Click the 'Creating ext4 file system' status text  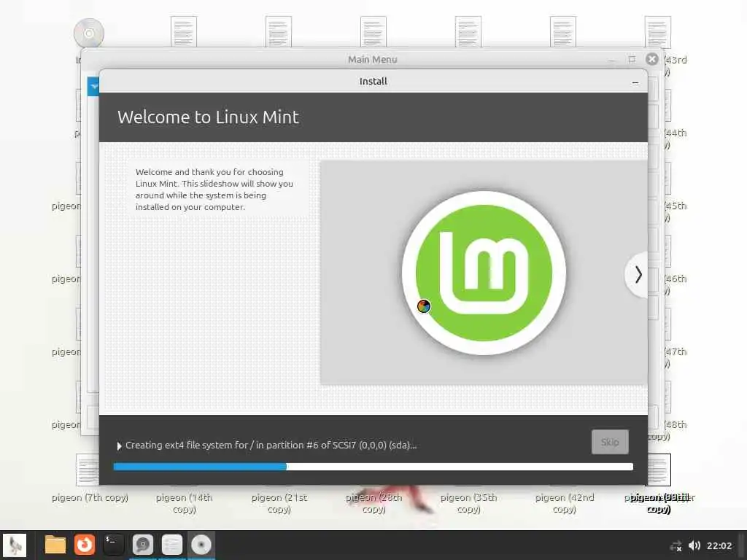tap(271, 446)
